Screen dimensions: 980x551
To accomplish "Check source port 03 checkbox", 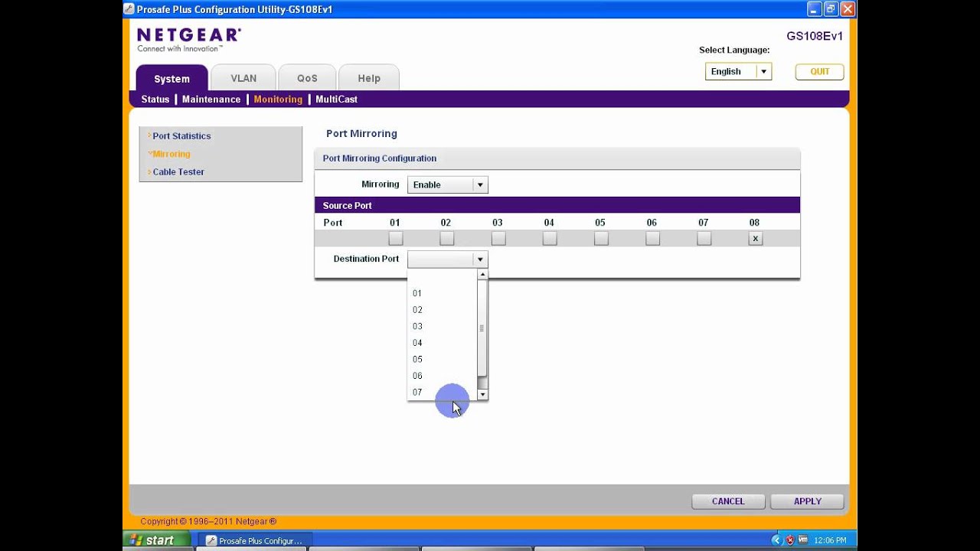I will click(x=498, y=239).
